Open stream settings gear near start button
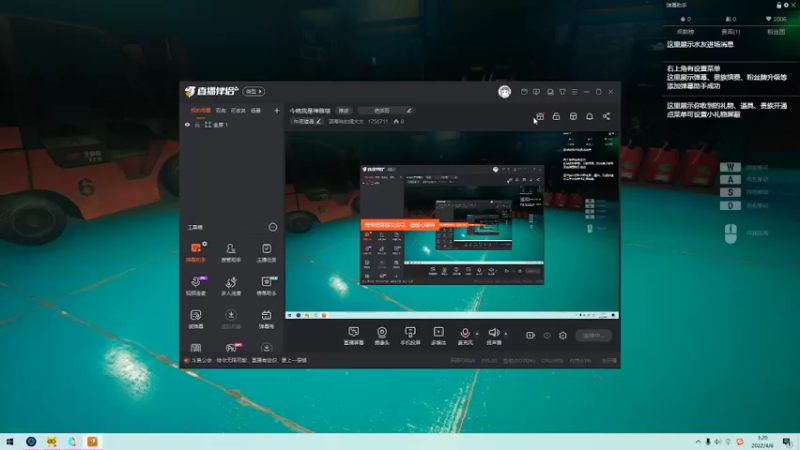The height and width of the screenshot is (450, 800). [x=563, y=335]
